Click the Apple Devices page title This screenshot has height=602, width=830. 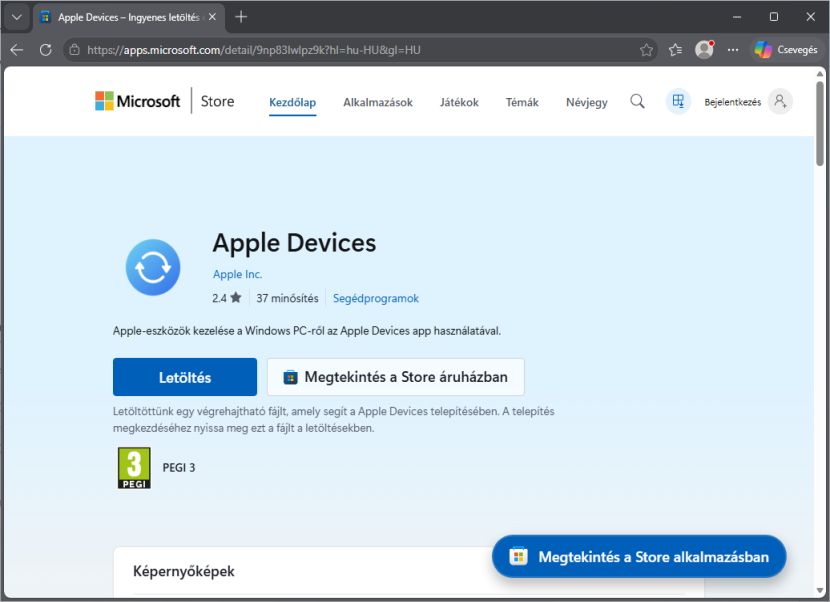[x=294, y=242]
